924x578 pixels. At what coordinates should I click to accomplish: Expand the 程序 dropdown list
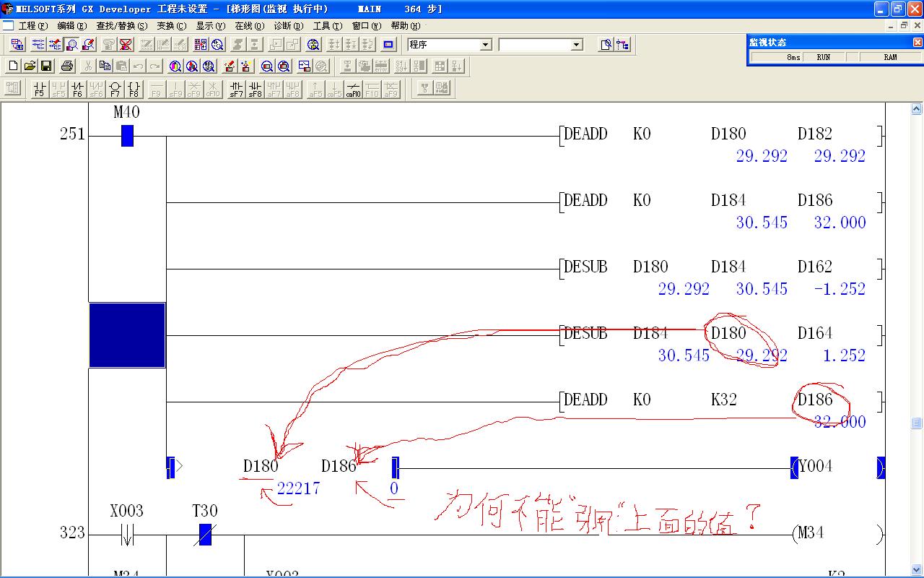(486, 45)
